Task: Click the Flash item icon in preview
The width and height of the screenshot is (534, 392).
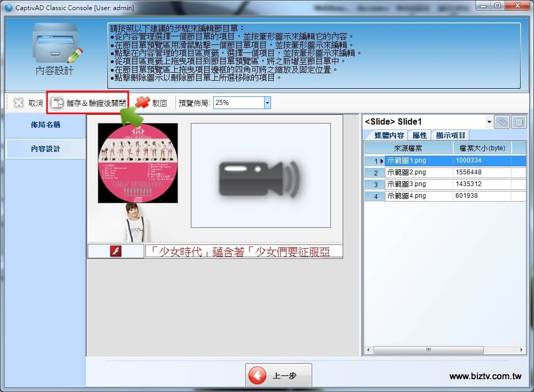Action: [x=115, y=251]
